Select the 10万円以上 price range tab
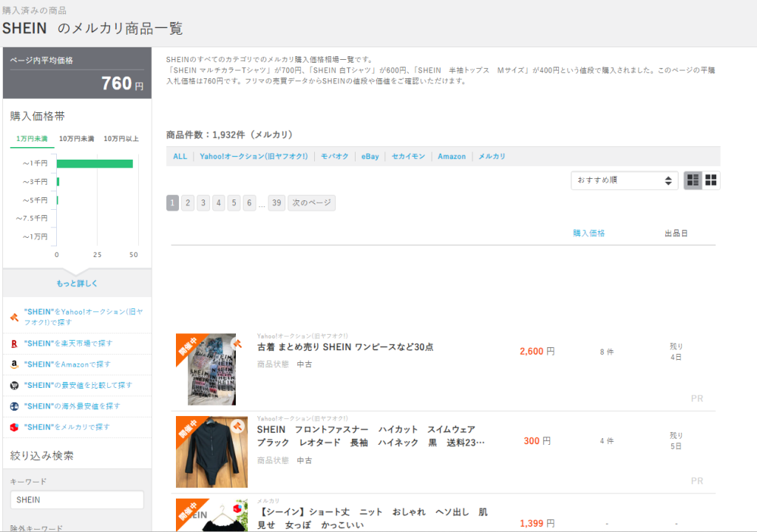Screen dimensions: 757x532 (121, 139)
